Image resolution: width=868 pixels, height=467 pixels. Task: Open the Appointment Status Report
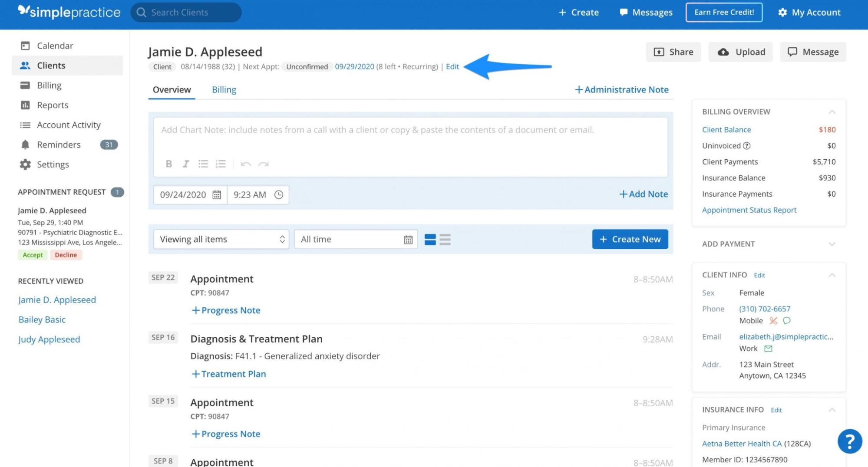(x=749, y=210)
